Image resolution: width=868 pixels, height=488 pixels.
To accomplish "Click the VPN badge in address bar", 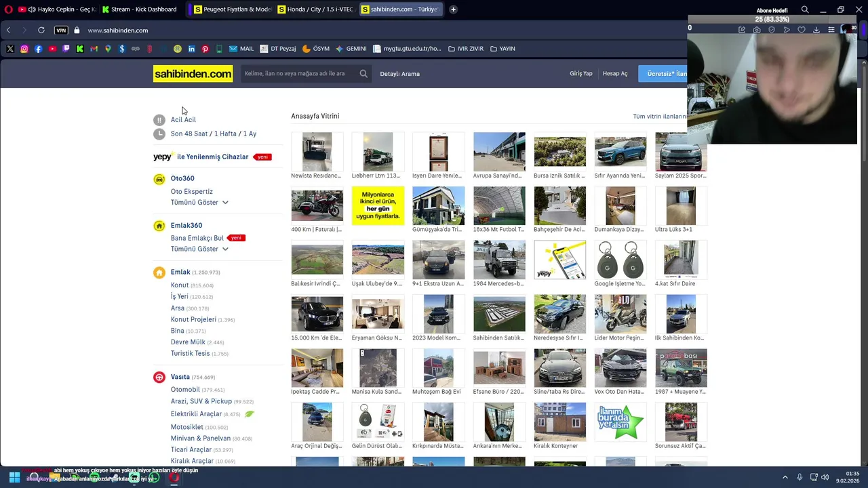I will pyautogui.click(x=61, y=30).
